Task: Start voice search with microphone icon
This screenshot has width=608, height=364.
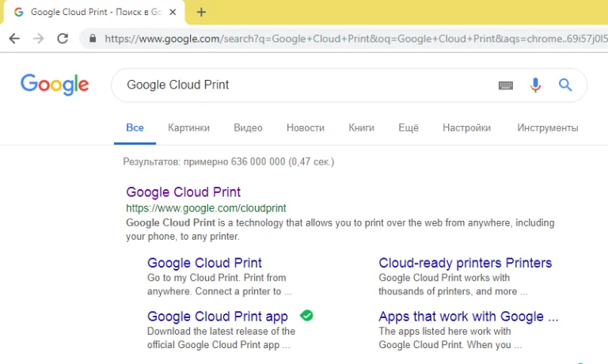Action: (535, 85)
